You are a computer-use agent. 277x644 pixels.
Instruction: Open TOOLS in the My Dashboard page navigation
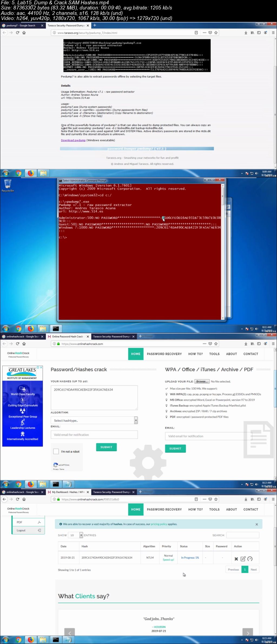tap(214, 509)
